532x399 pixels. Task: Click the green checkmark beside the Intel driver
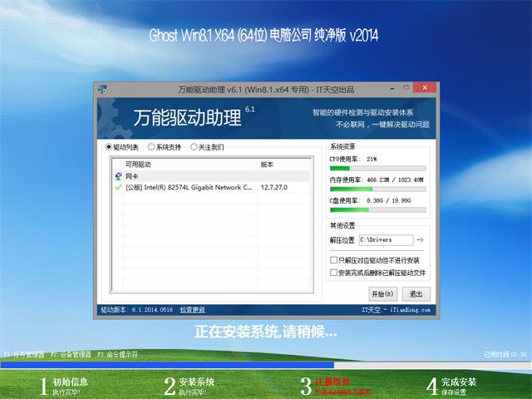117,188
